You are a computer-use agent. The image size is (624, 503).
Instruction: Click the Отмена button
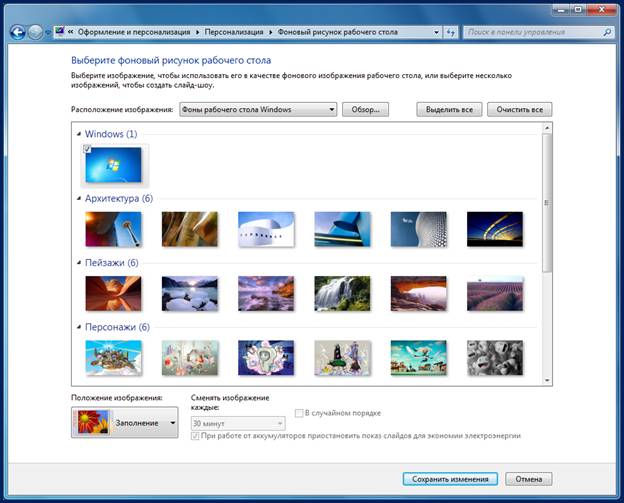click(x=529, y=479)
